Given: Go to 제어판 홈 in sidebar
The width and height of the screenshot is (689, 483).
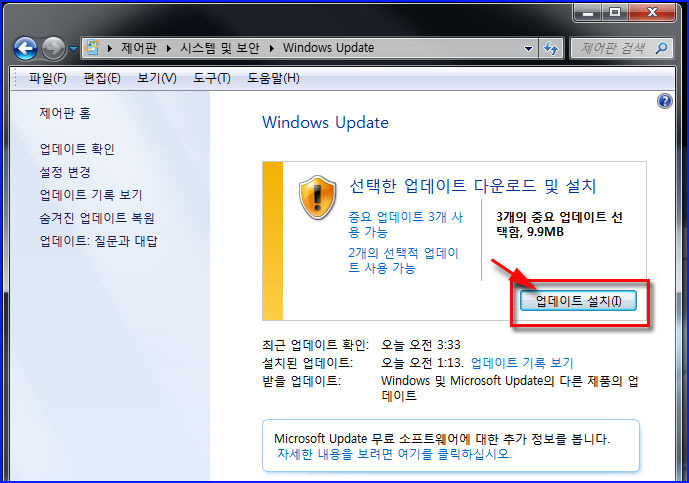Looking at the screenshot, I should click(x=65, y=113).
